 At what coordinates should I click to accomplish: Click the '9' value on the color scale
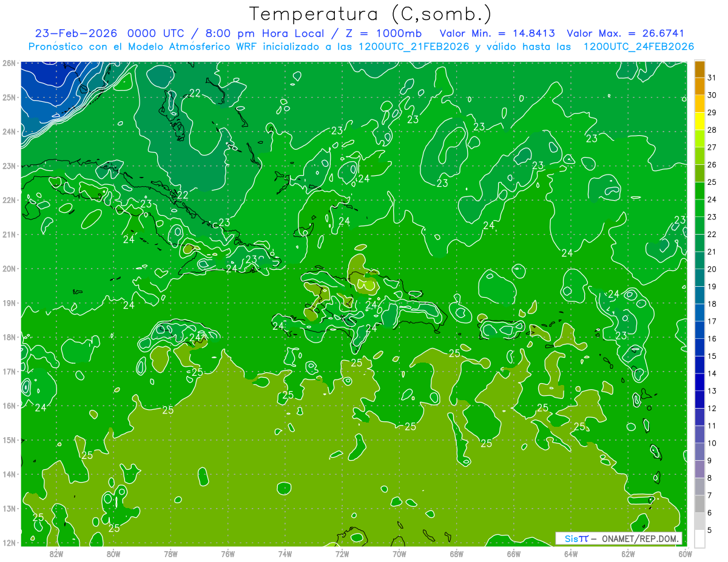[x=710, y=461]
